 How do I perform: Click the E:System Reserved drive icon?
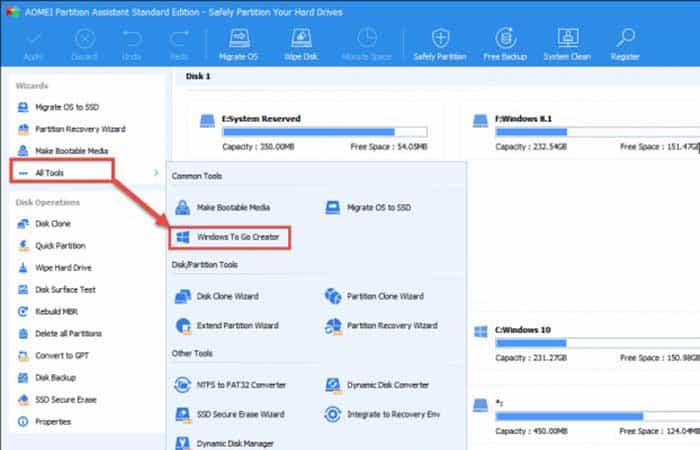[x=207, y=121]
